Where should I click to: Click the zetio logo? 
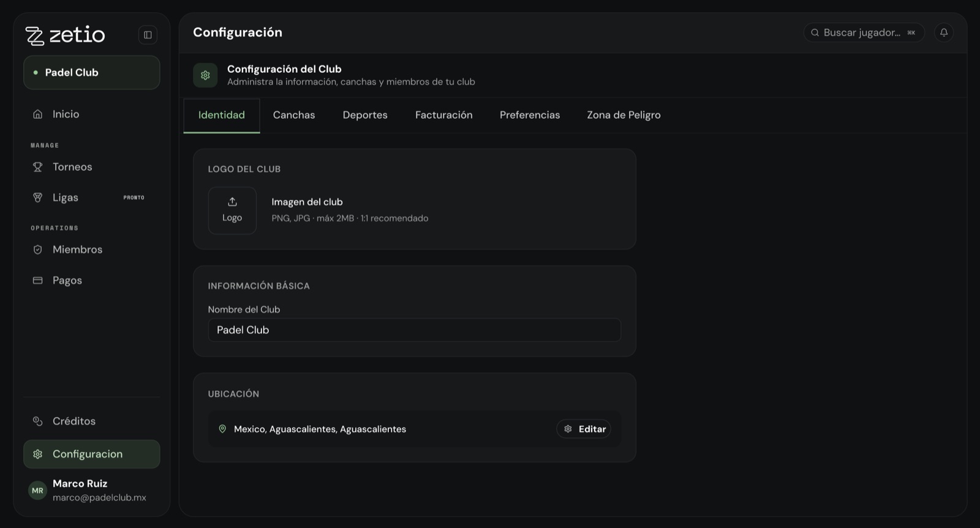click(x=65, y=35)
